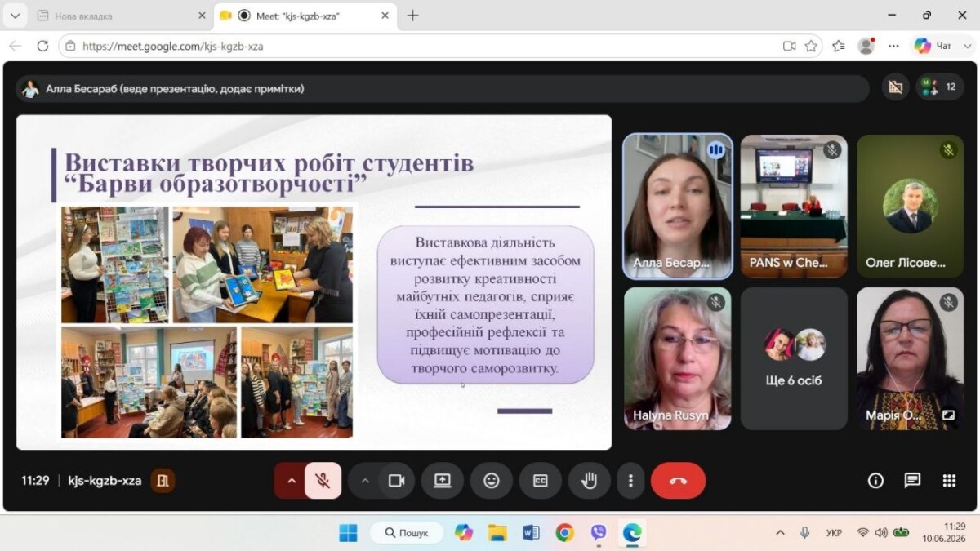Image resolution: width=980 pixels, height=551 pixels.
Task: Select PANS w Che... video tile
Action: pyautogui.click(x=794, y=207)
